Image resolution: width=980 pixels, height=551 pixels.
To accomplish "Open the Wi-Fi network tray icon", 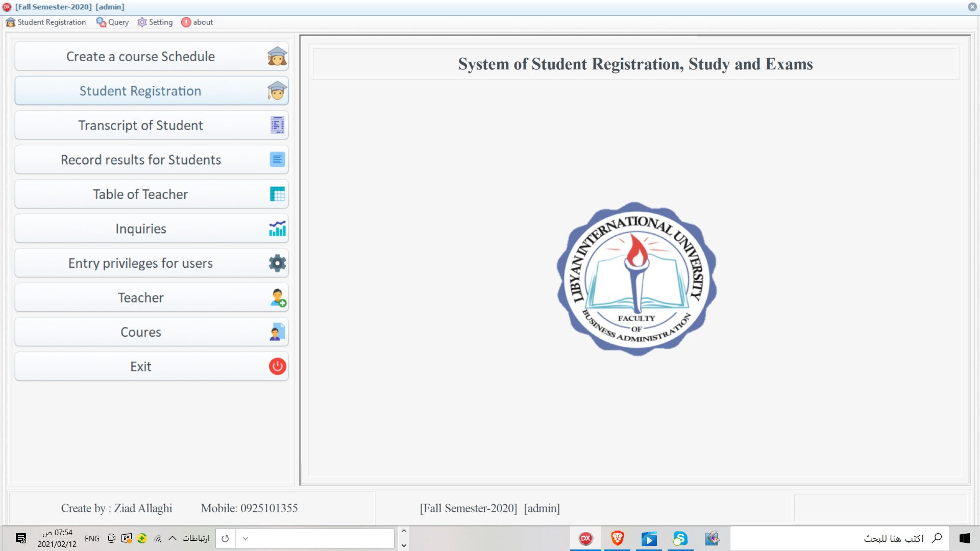I will pyautogui.click(x=158, y=538).
